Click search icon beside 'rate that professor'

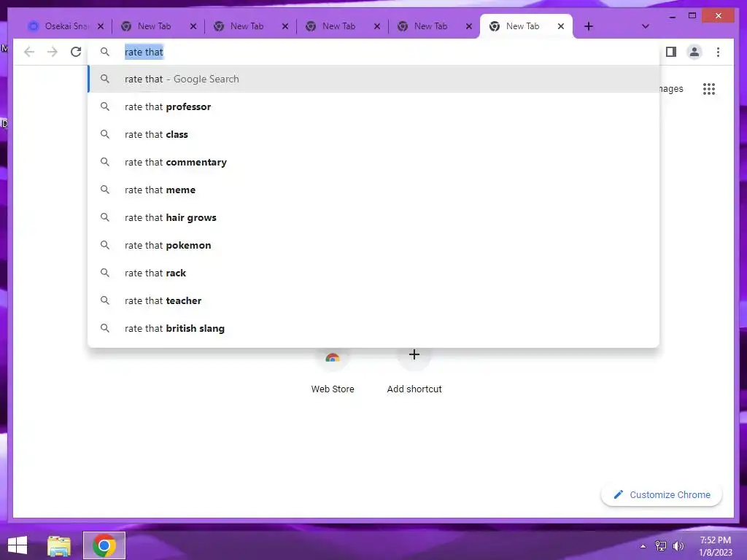click(x=105, y=106)
